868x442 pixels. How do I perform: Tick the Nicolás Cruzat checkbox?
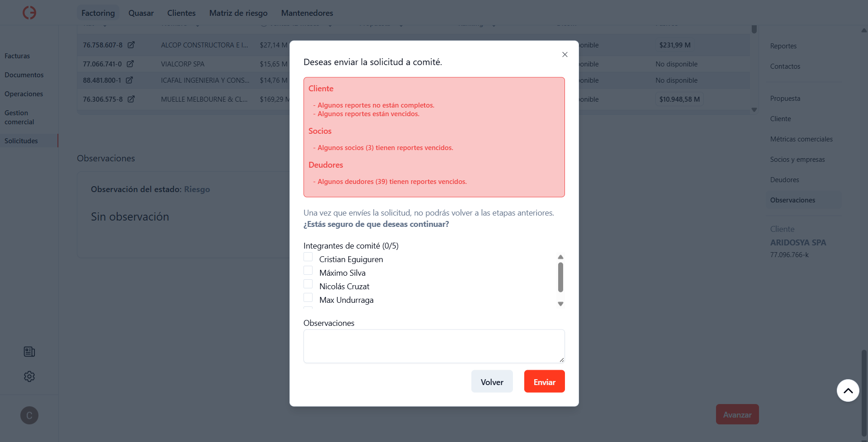point(308,284)
